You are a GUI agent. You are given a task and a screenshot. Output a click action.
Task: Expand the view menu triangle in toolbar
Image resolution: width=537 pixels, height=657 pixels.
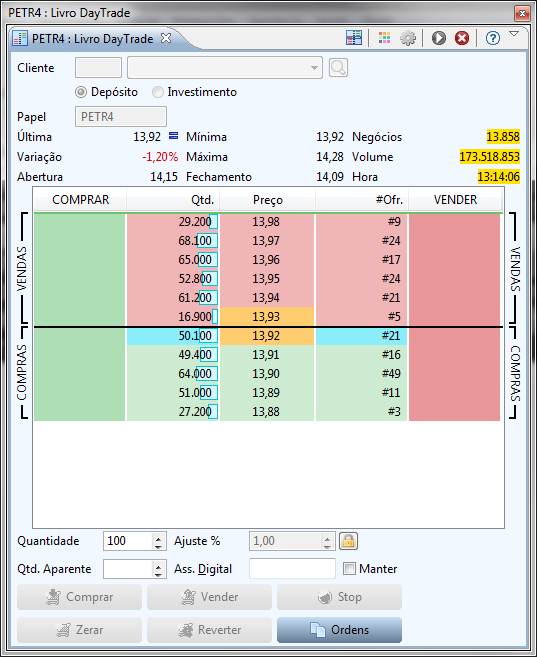coord(514,34)
